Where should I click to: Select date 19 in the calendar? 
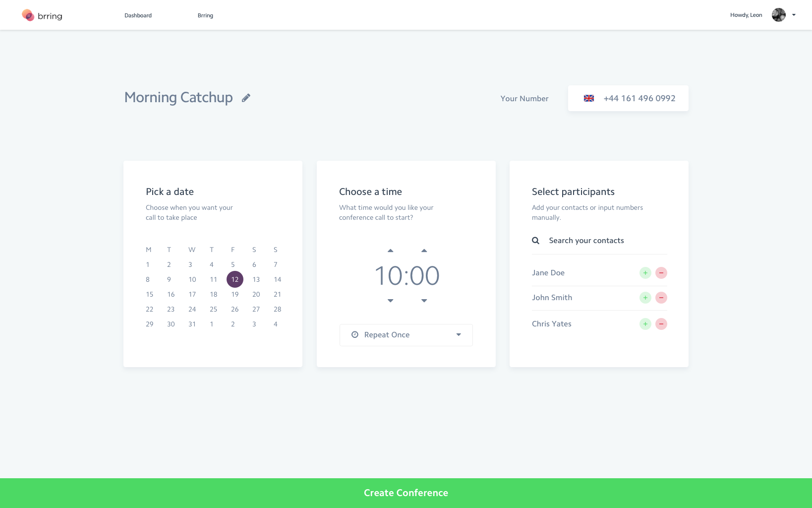pos(234,294)
